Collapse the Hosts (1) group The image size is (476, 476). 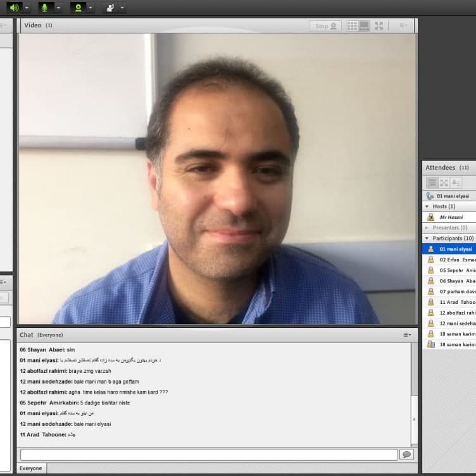[x=427, y=206]
